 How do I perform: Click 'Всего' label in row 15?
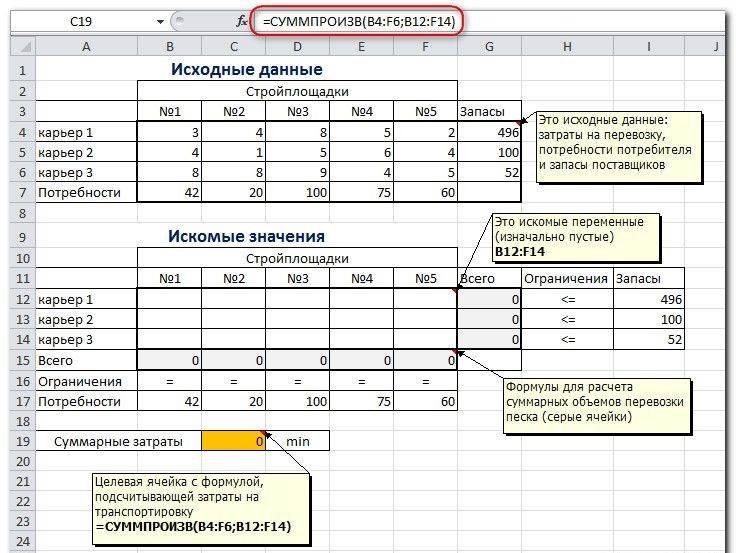pyautogui.click(x=86, y=360)
